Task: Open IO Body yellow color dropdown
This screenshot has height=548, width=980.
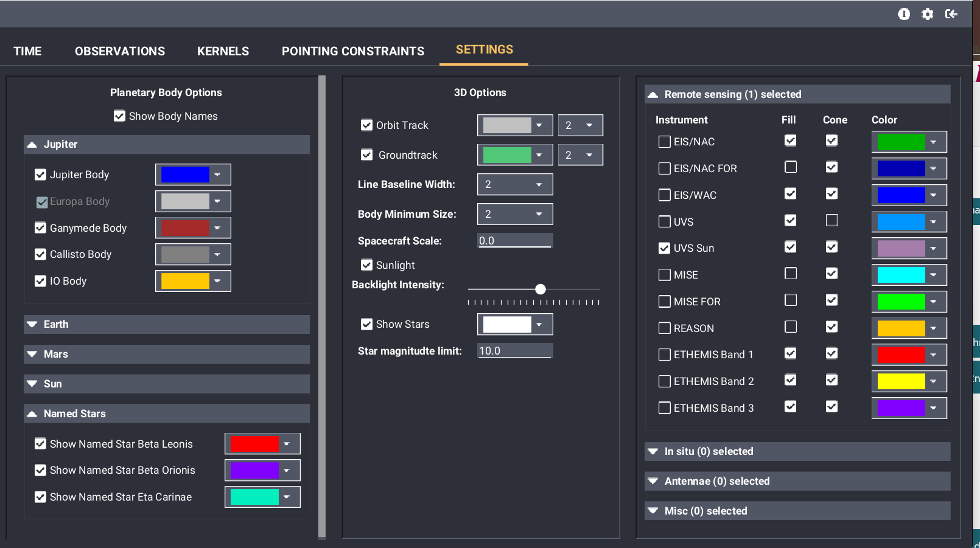Action: (x=193, y=281)
